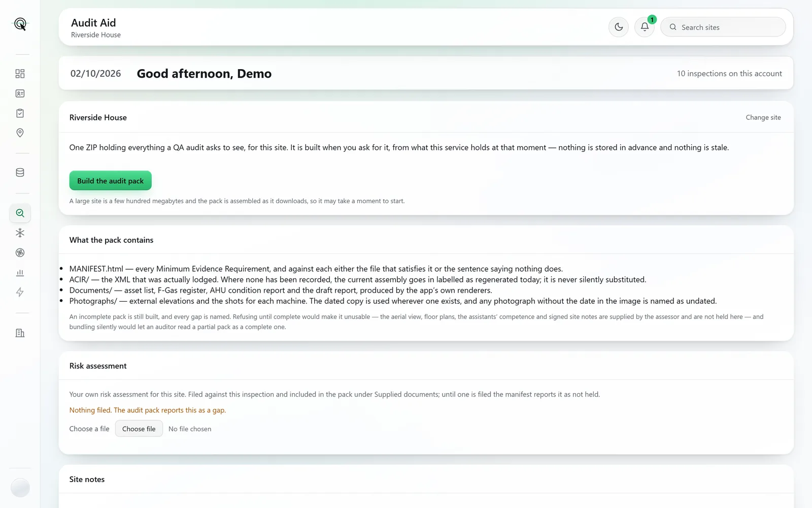Open the dashboard grid icon in sidebar

20,74
